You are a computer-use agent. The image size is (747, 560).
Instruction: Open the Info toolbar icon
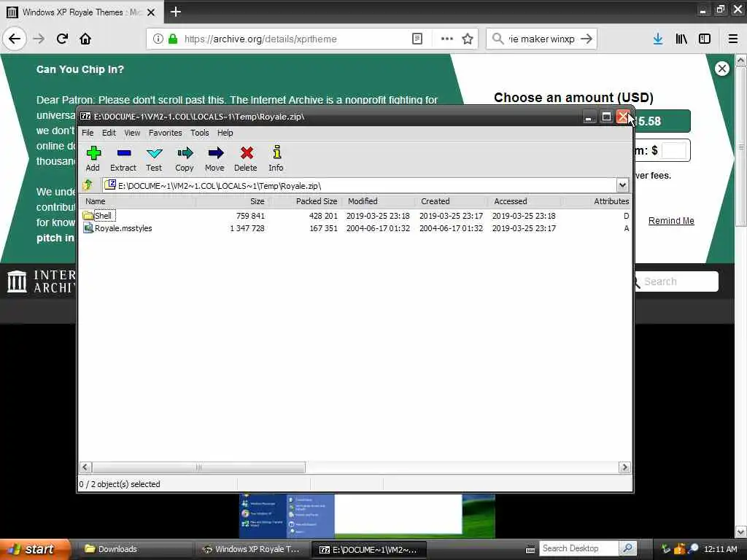tap(276, 158)
